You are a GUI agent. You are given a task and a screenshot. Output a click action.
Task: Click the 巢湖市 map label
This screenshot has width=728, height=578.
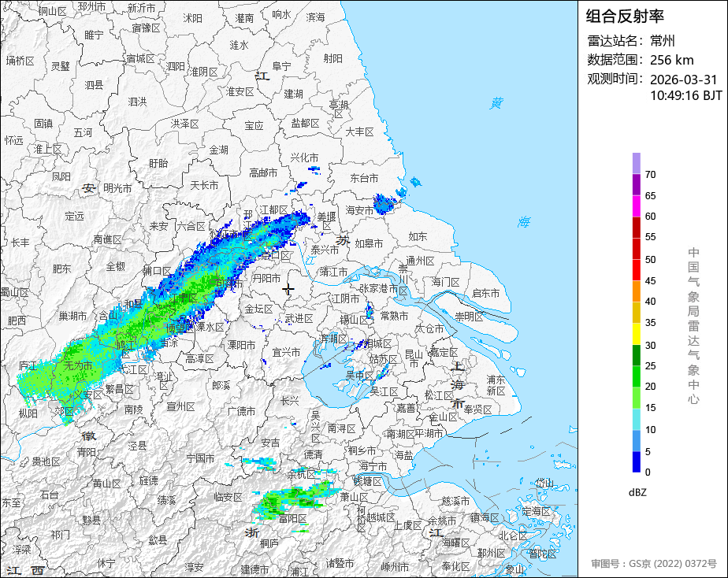pyautogui.click(x=73, y=316)
